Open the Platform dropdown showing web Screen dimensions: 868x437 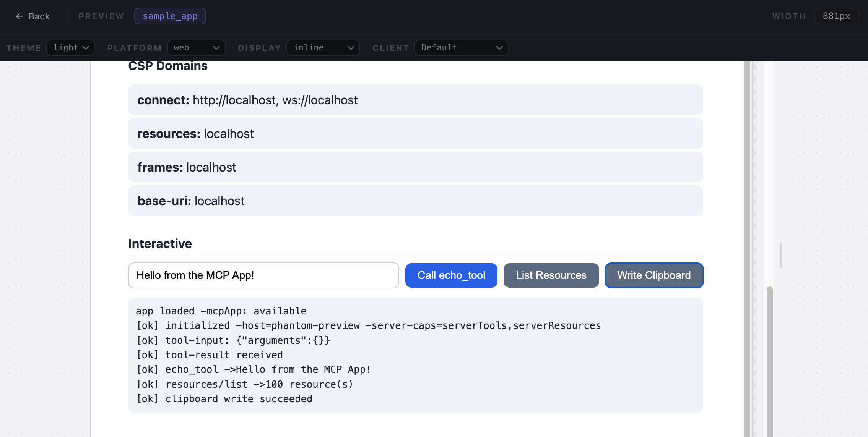point(196,48)
